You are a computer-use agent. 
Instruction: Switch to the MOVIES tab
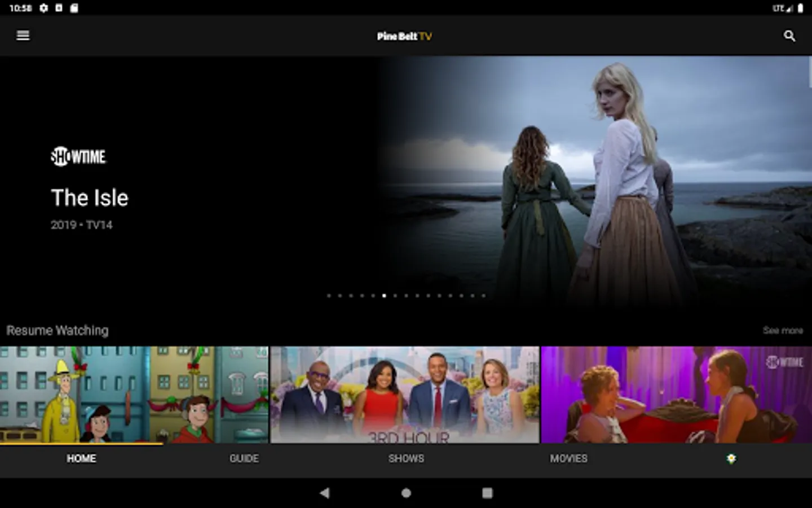click(x=568, y=459)
